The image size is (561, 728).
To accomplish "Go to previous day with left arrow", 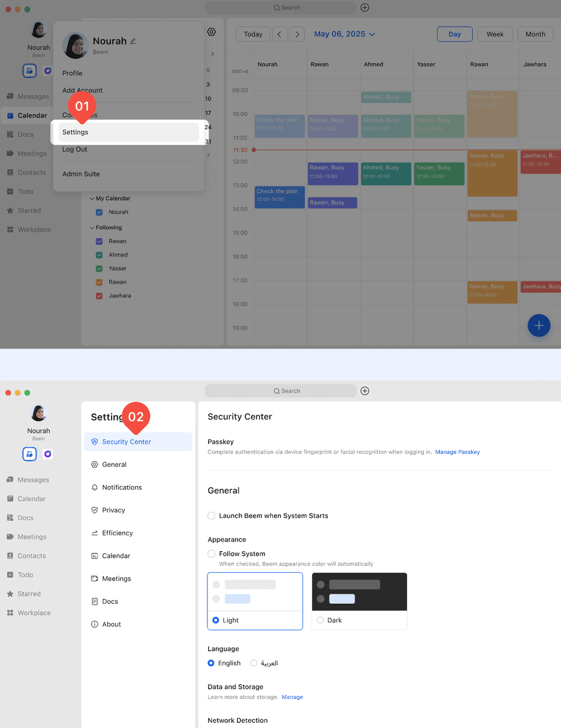I will pos(279,34).
